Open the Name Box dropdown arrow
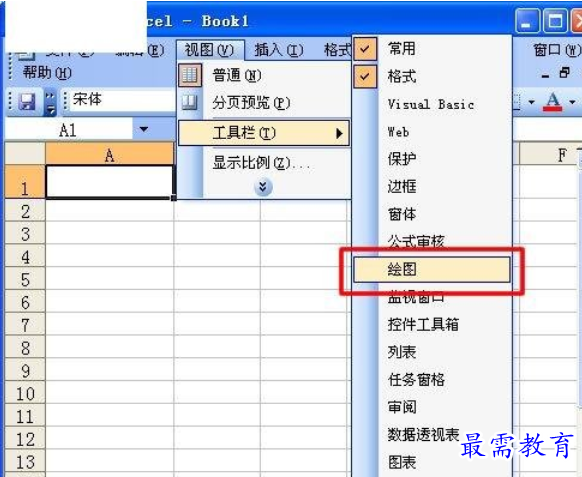This screenshot has width=582, height=477. click(x=144, y=129)
